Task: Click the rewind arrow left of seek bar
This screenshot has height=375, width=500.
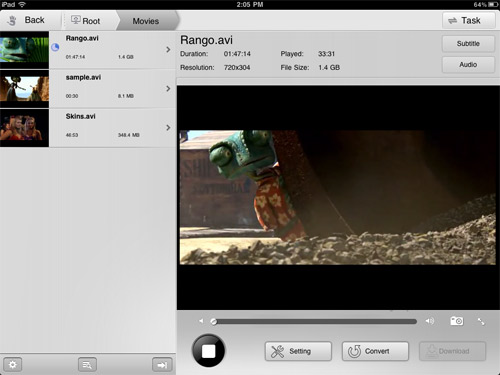Action: click(201, 321)
